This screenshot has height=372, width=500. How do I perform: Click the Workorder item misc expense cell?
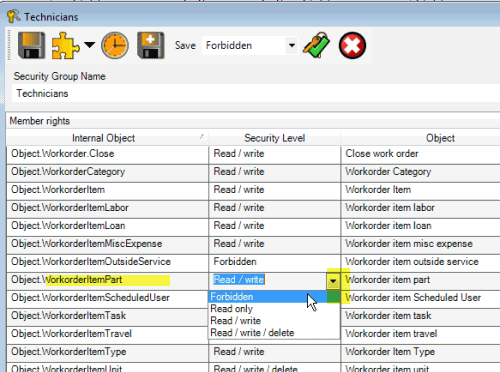coord(421,244)
